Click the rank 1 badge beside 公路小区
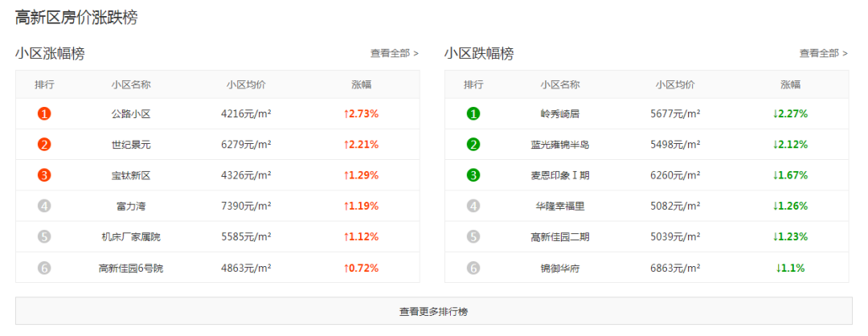The height and width of the screenshot is (336, 868). pyautogui.click(x=44, y=114)
